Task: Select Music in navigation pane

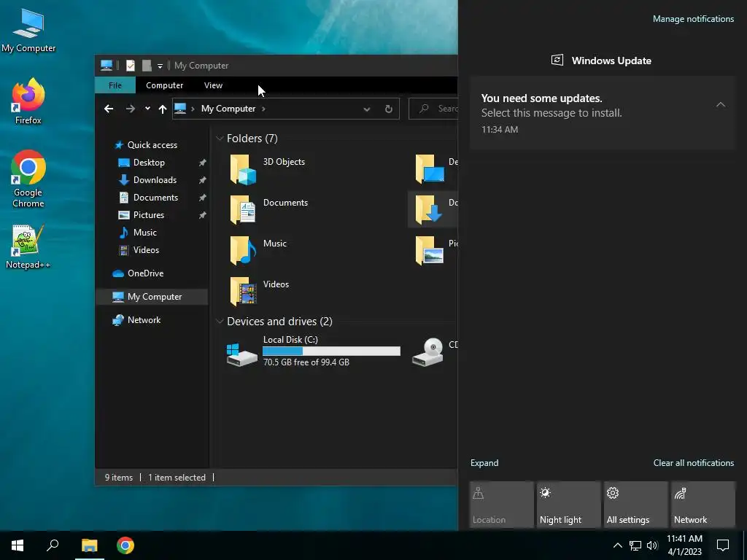Action: (x=137, y=233)
